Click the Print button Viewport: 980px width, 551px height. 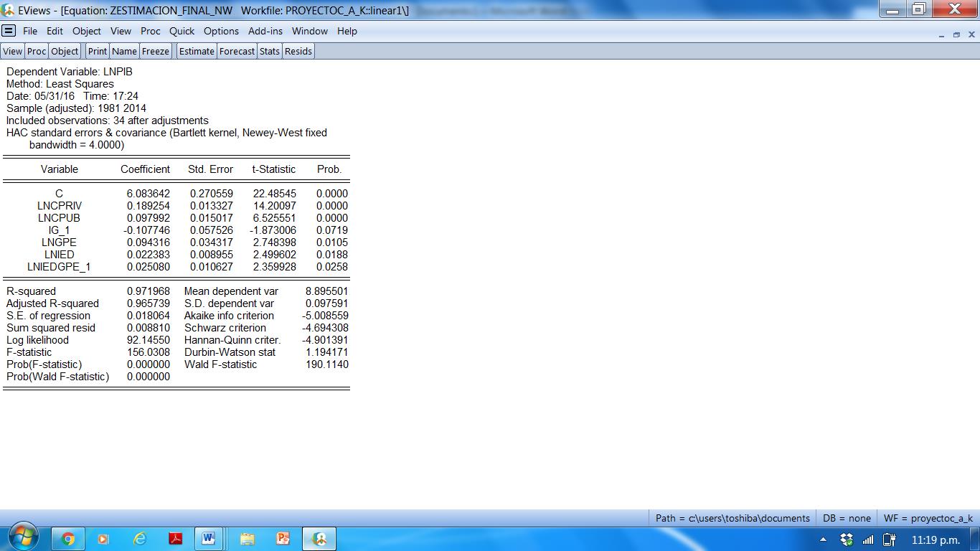click(x=98, y=51)
